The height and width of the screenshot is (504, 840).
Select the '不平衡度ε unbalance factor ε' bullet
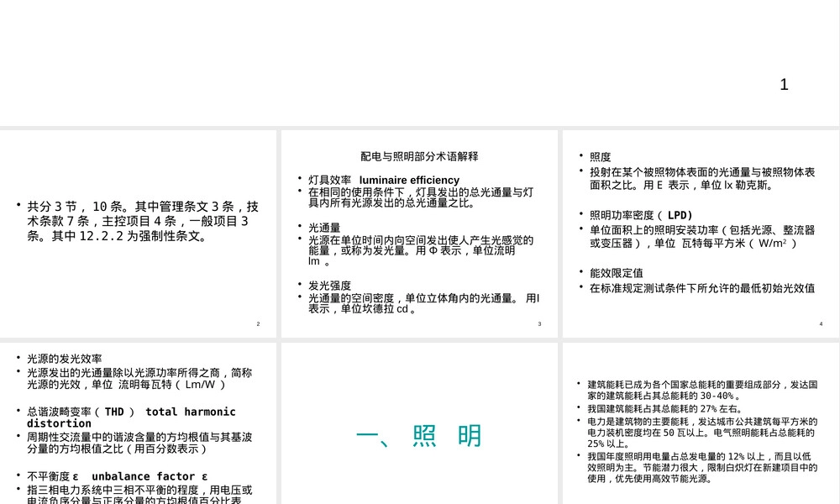click(x=118, y=476)
